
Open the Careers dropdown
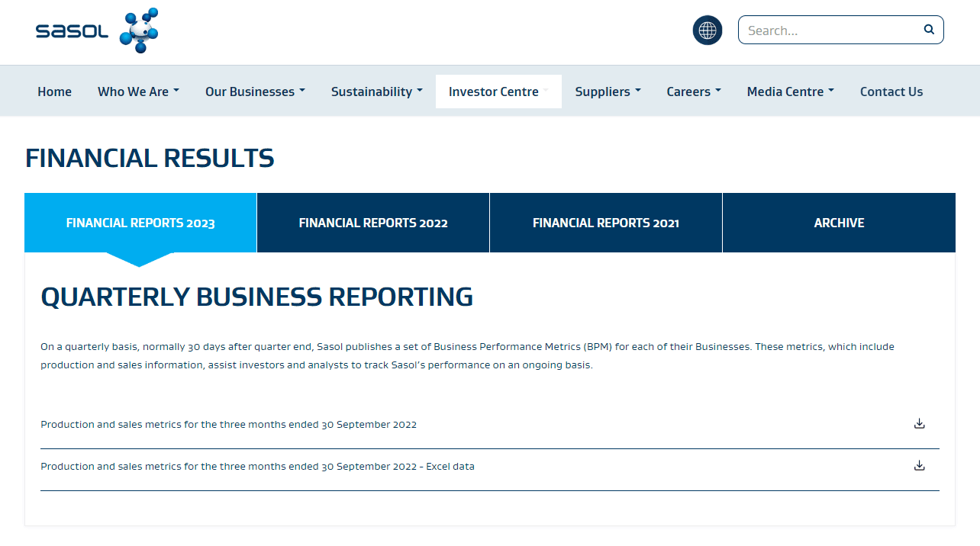click(x=694, y=92)
